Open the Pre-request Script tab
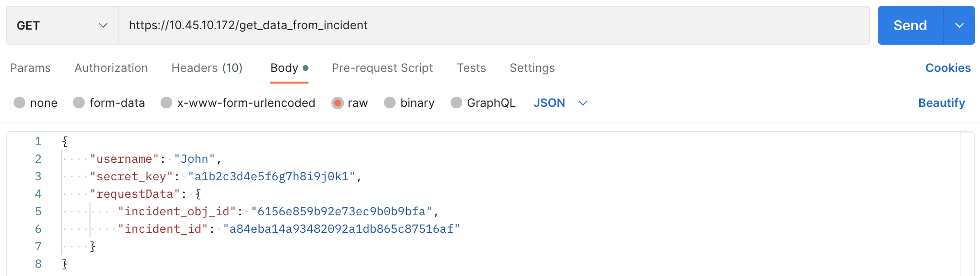This screenshot has width=980, height=276. click(x=382, y=68)
